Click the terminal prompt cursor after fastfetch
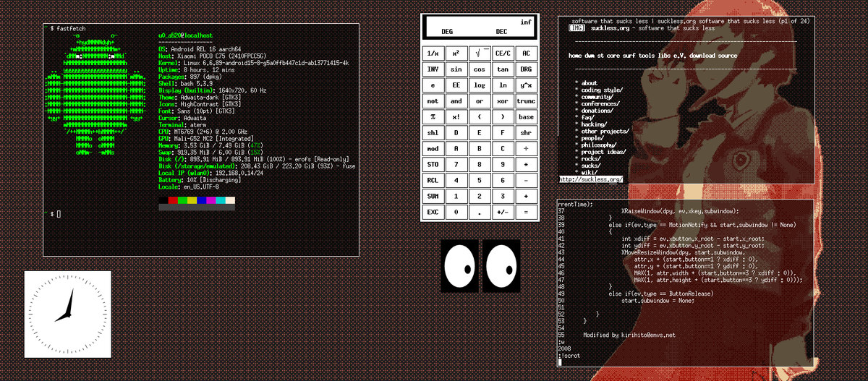Viewport: 868px width, 381px height. pos(59,215)
